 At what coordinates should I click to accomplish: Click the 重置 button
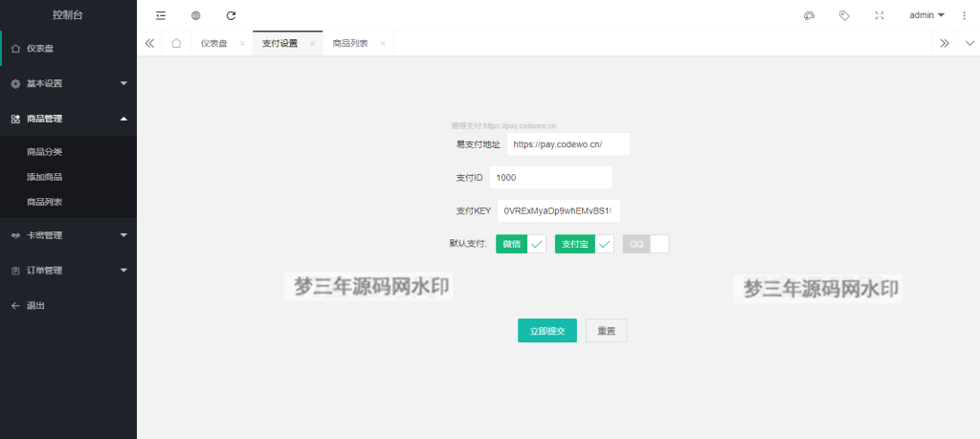click(x=606, y=331)
